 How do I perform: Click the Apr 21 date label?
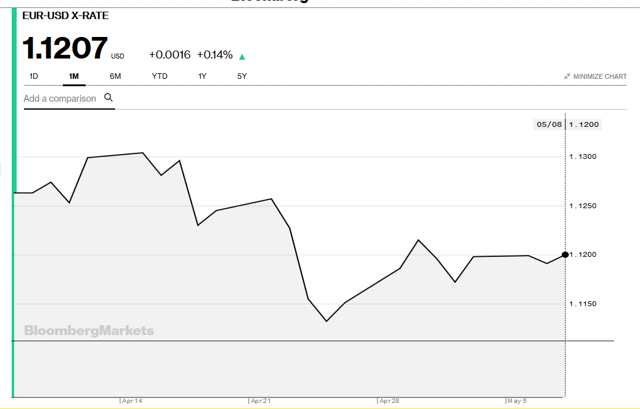[261, 401]
